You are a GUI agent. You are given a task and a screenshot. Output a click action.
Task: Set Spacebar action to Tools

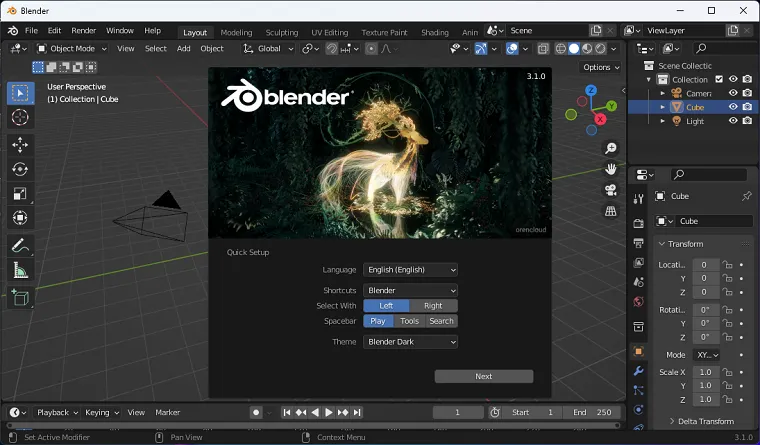[x=410, y=321]
